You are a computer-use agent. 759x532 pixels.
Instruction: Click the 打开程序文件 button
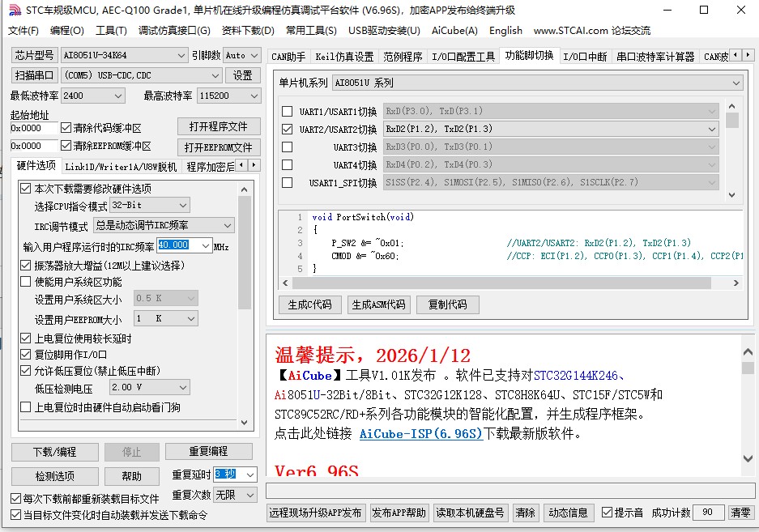(x=217, y=126)
